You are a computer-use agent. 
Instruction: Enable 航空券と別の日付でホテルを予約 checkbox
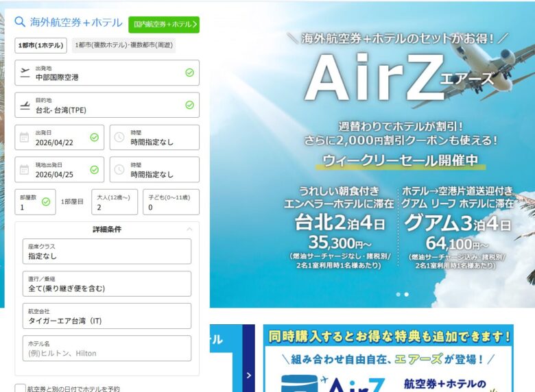pos(20,389)
